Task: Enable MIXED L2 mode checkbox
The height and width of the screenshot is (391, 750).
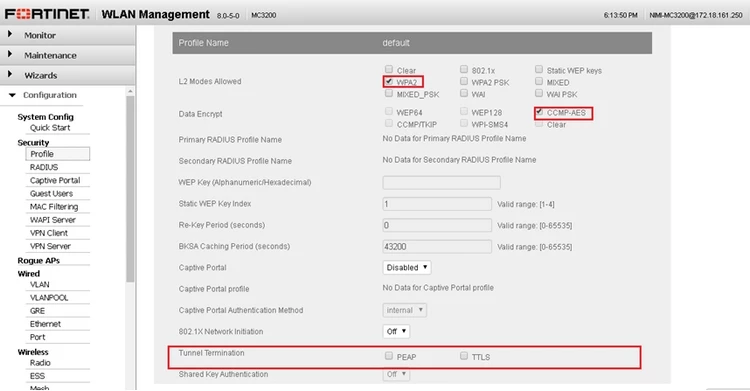Action: click(539, 81)
